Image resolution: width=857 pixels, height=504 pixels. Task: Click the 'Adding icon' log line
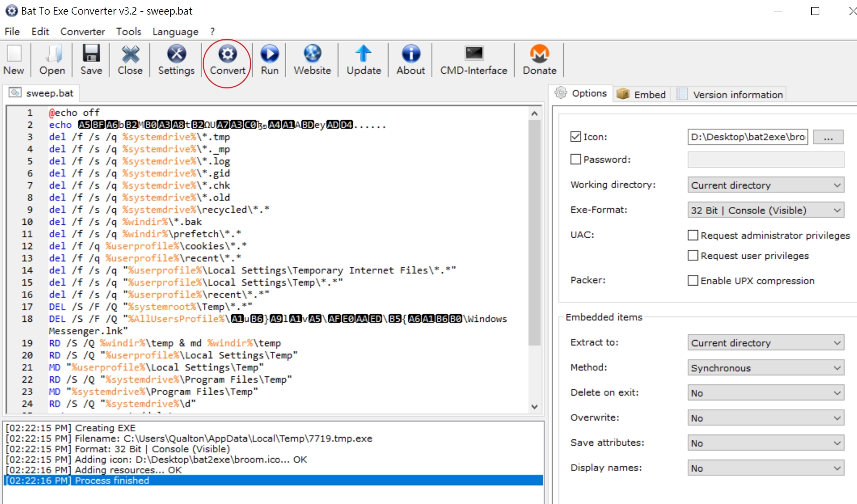coord(156,460)
